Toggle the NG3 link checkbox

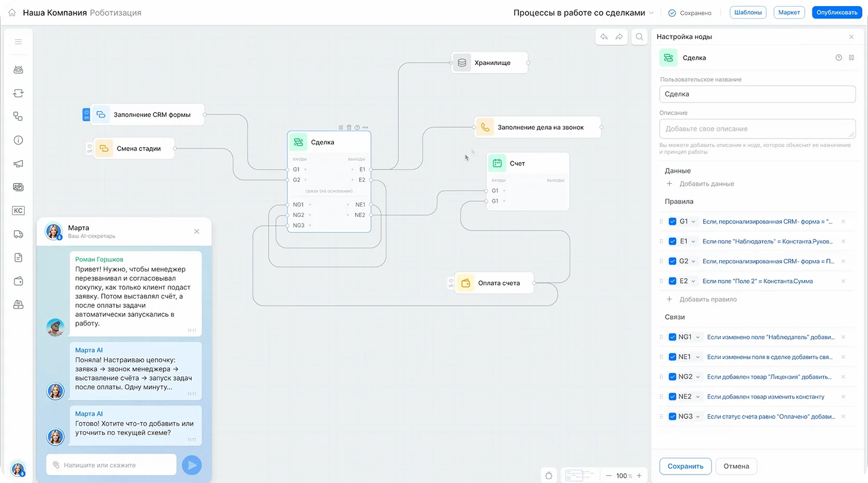tap(672, 417)
